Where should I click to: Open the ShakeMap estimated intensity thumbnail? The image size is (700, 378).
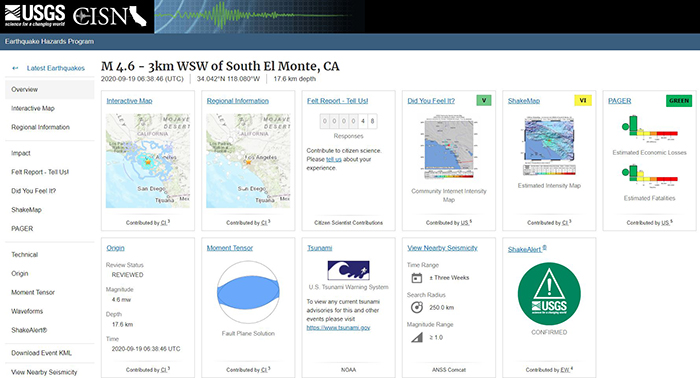point(549,146)
